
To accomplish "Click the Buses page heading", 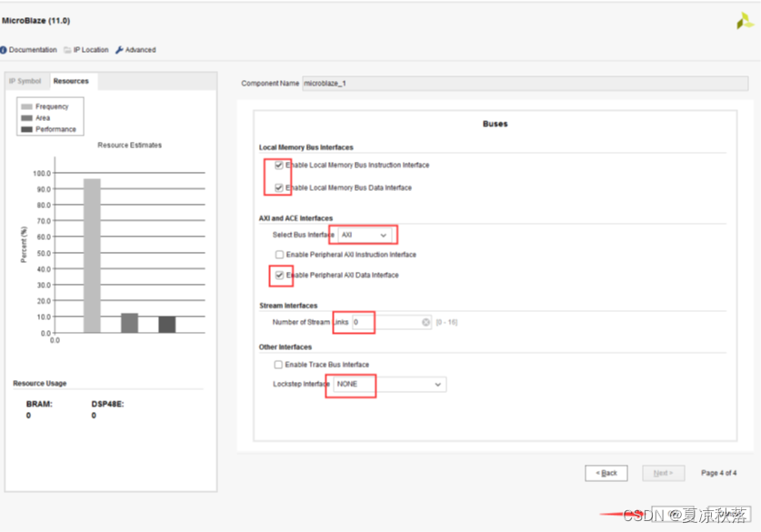I will [495, 124].
